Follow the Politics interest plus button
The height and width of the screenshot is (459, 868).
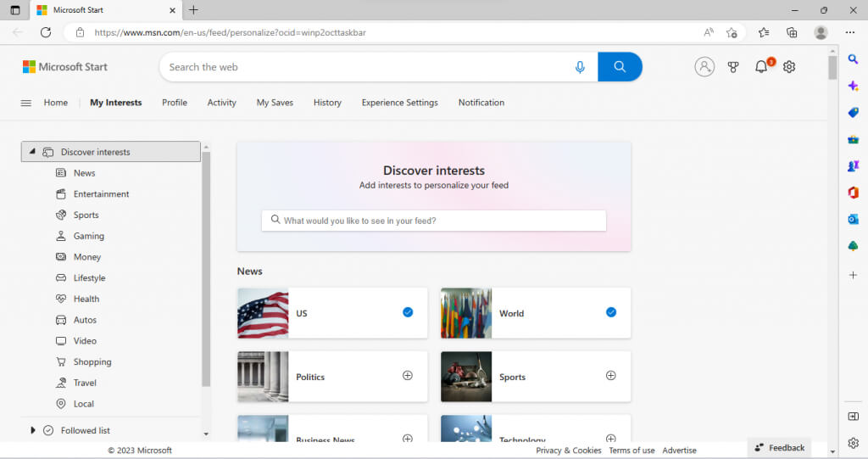408,376
